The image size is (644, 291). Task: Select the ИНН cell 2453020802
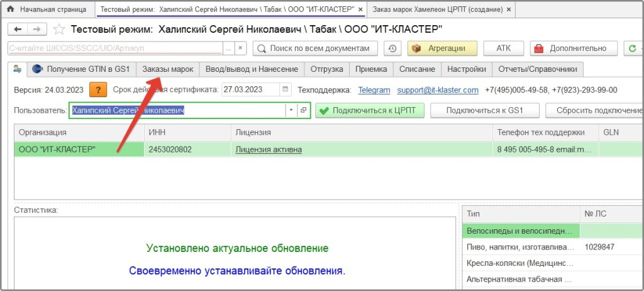tap(187, 150)
